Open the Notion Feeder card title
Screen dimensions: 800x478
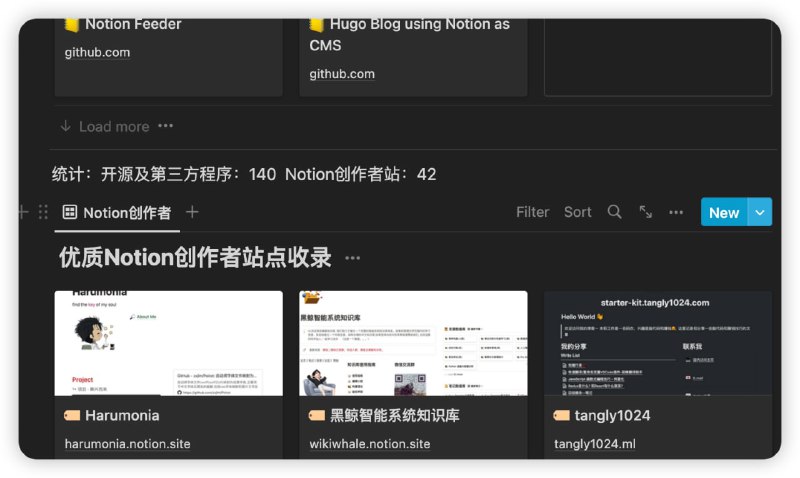coord(133,24)
